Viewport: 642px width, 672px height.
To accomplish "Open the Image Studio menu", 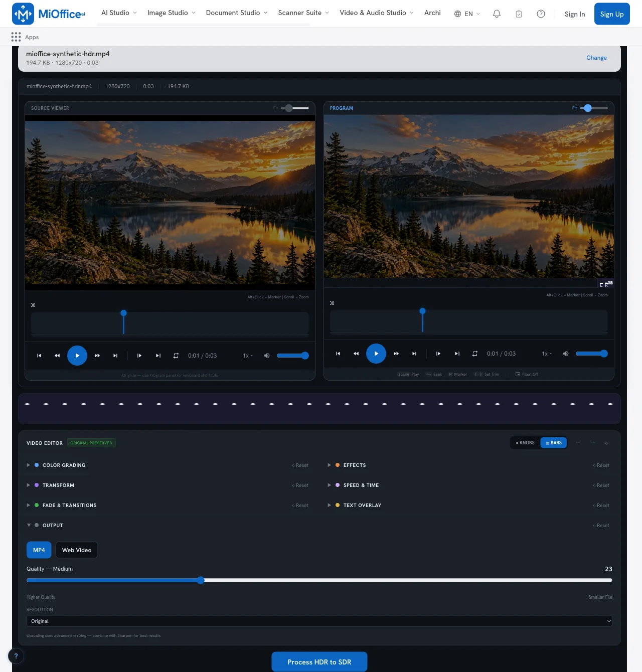I will point(171,13).
